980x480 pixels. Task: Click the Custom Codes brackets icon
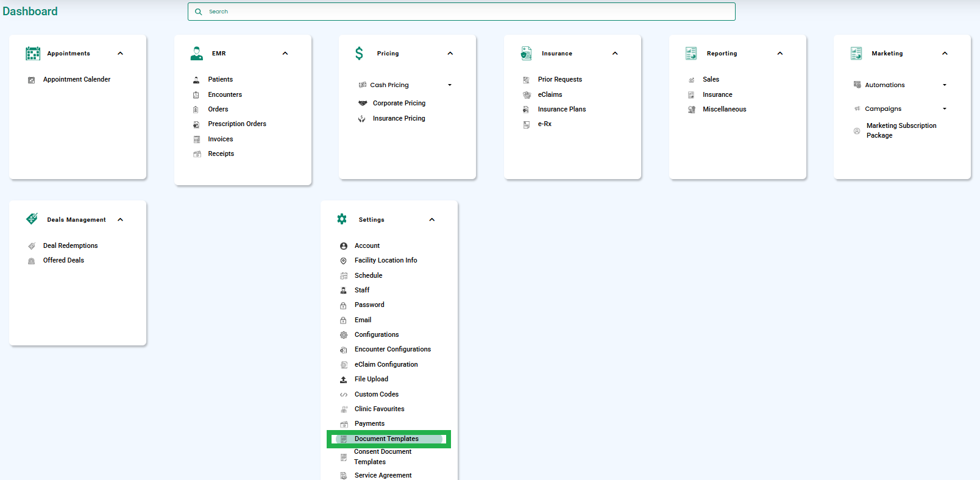pyautogui.click(x=344, y=395)
